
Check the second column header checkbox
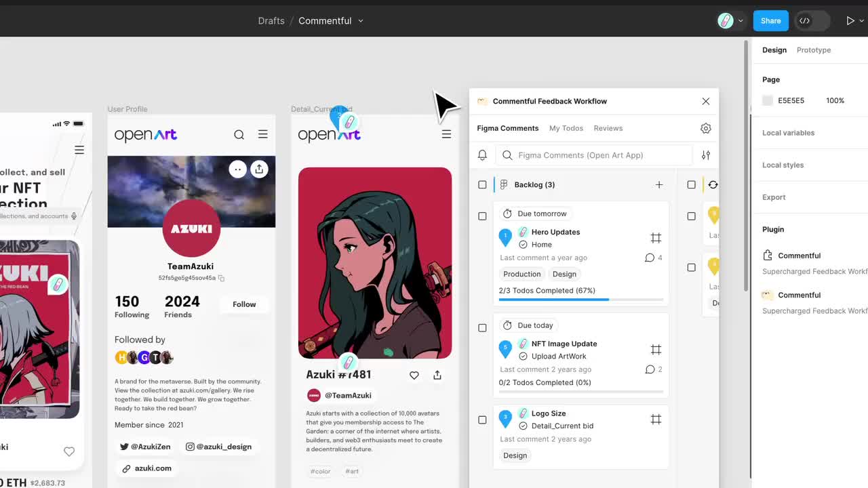point(691,184)
